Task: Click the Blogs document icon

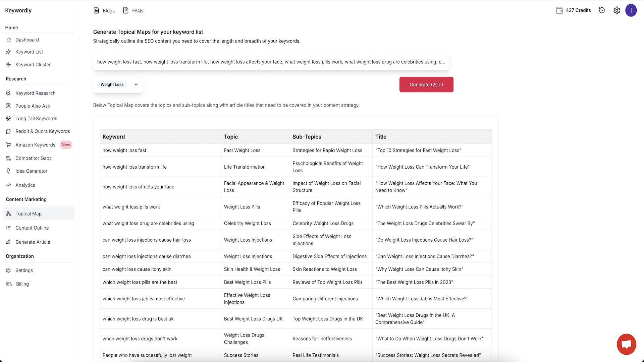Action: click(x=96, y=10)
